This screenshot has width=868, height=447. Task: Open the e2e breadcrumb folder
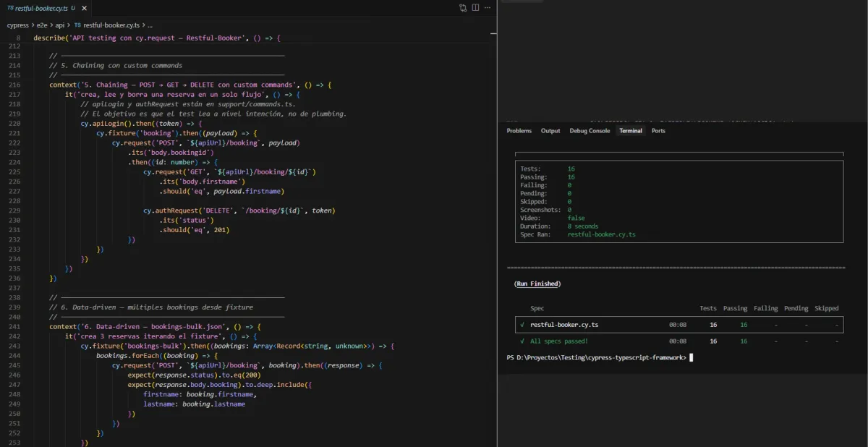pyautogui.click(x=42, y=25)
